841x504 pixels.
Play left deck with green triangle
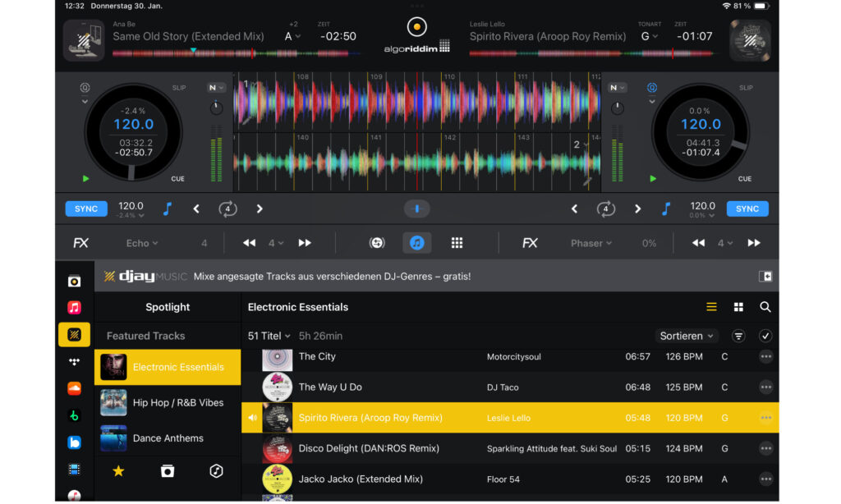[85, 179]
